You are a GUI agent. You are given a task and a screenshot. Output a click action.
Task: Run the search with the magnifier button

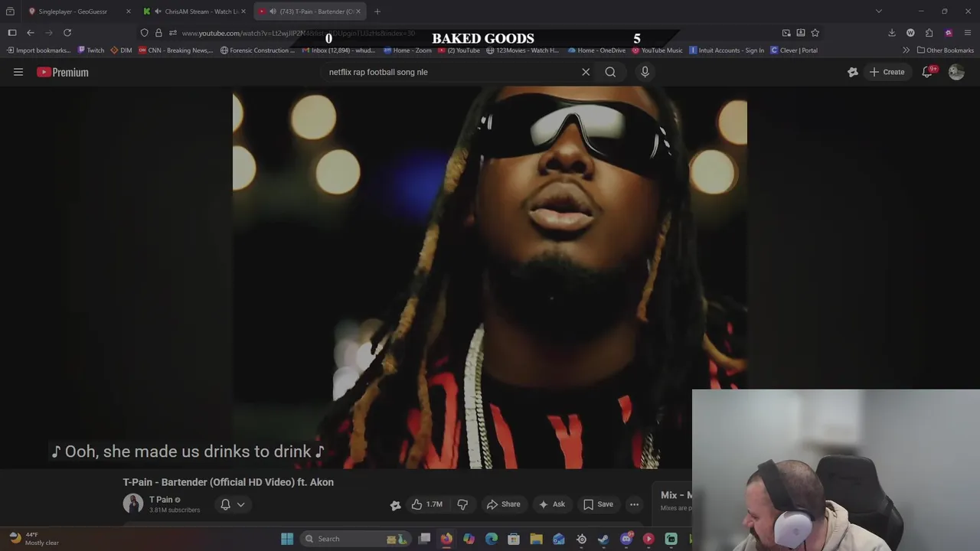coord(610,72)
